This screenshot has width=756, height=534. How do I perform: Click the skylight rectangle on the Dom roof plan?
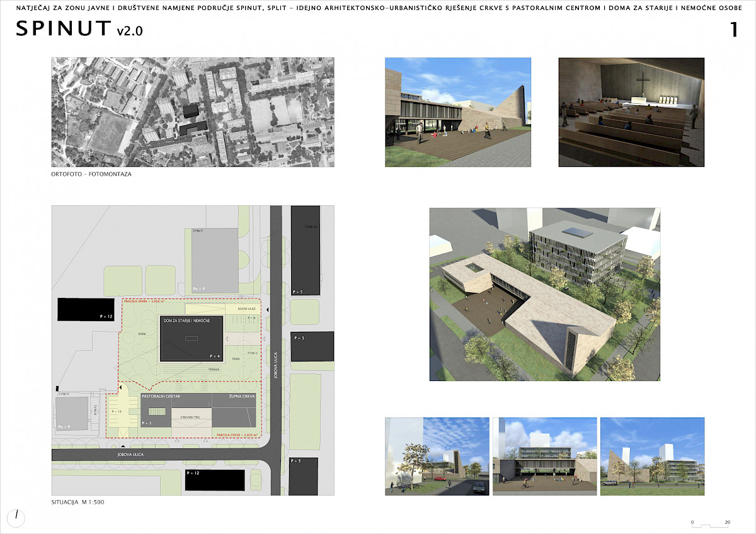point(190,339)
